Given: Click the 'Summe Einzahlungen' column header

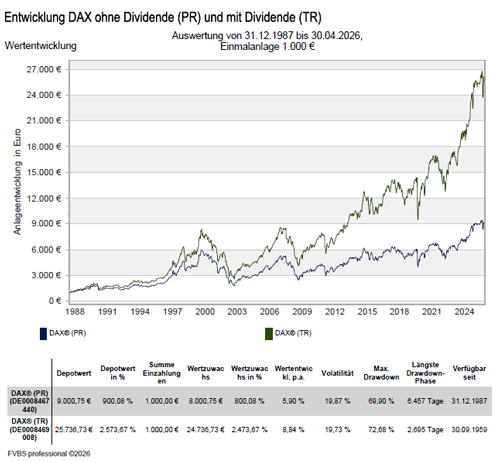Looking at the screenshot, I should [162, 373].
